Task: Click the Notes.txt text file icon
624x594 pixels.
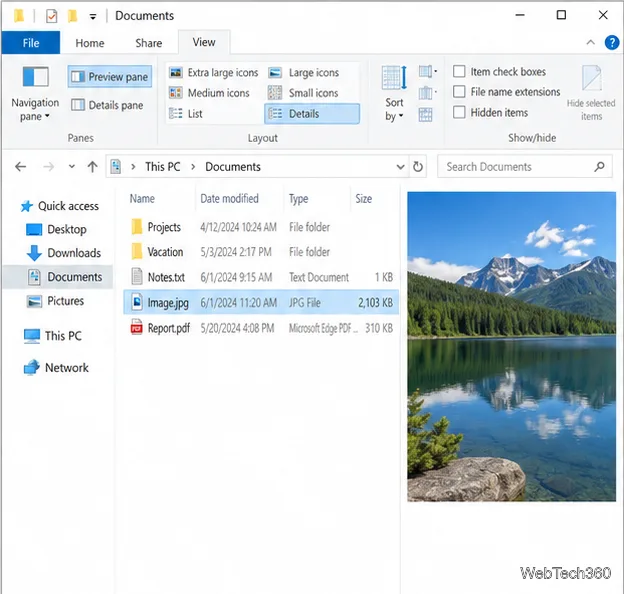Action: [x=137, y=276]
